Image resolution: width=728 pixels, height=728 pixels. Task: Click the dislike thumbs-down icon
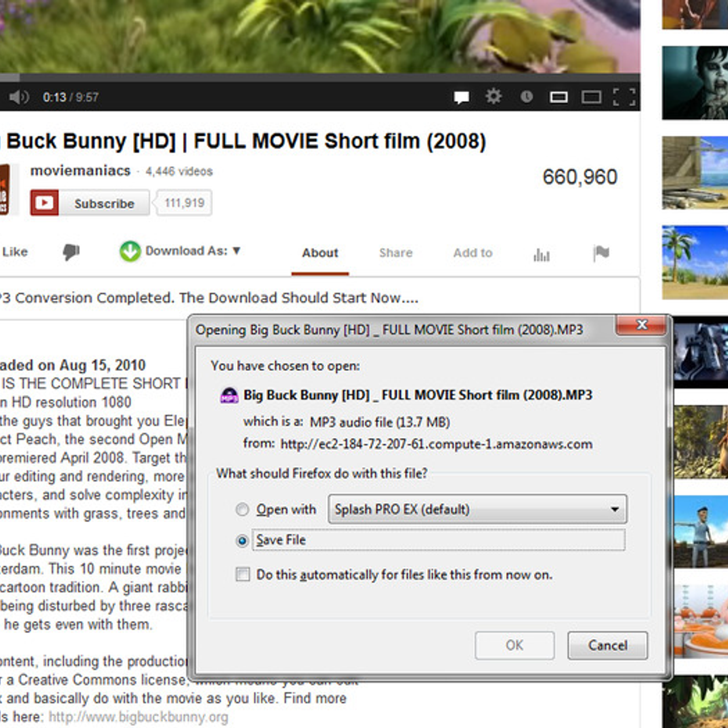(x=71, y=252)
